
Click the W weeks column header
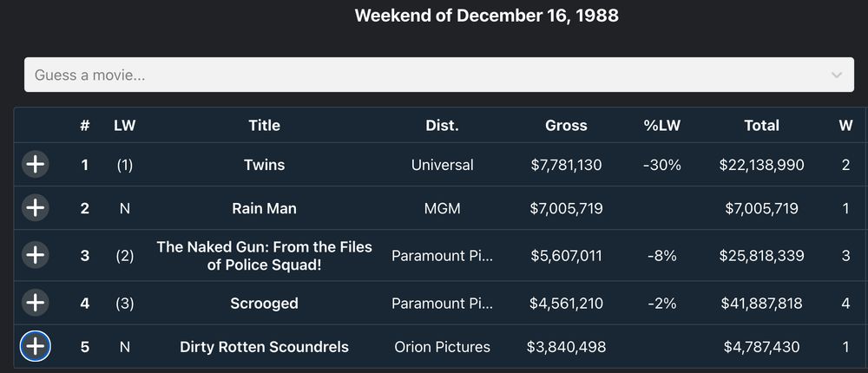tap(845, 126)
